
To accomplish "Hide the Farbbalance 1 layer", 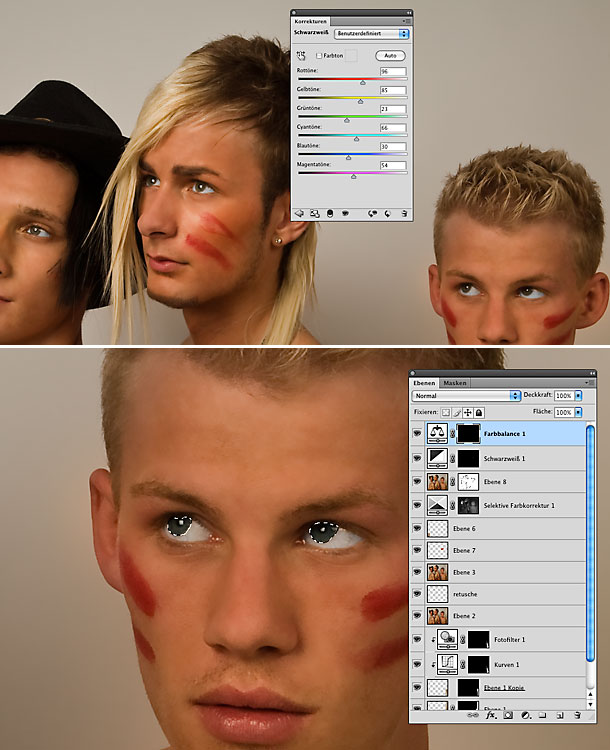I will point(417,433).
